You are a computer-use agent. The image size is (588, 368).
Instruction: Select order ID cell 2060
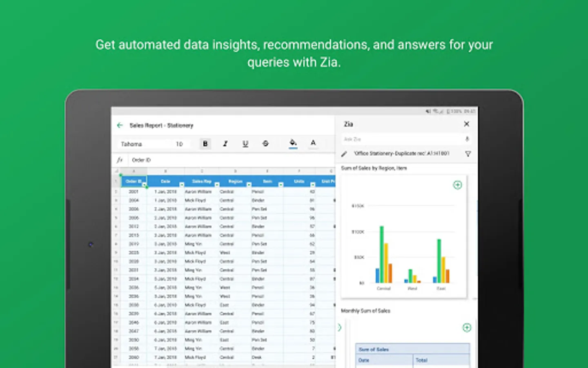[134, 357]
